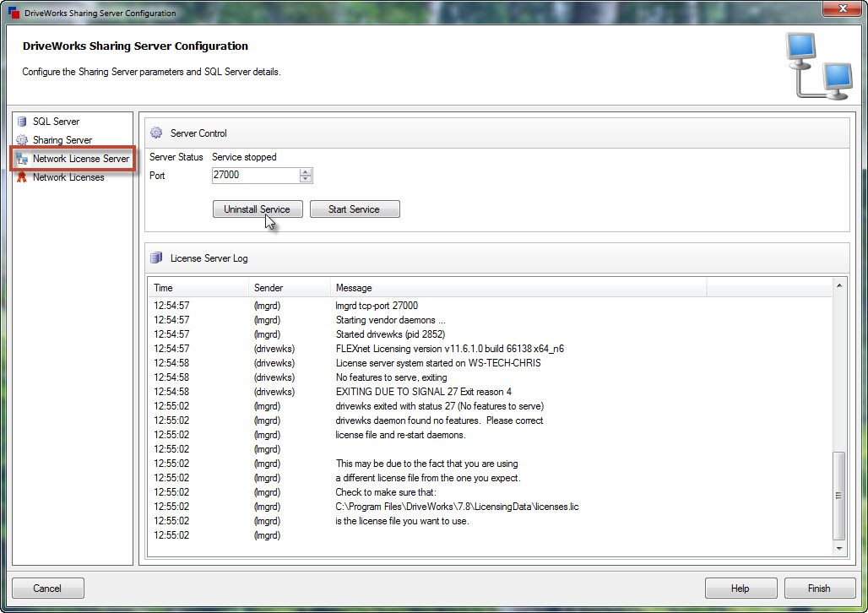This screenshot has height=613, width=868.
Task: Click the License Server Log icon
Action: [157, 258]
